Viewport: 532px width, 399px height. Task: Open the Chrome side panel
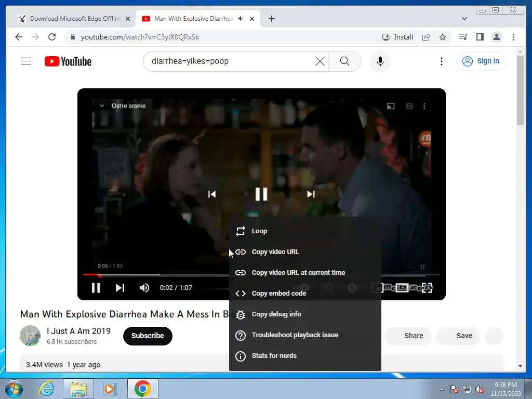(480, 37)
